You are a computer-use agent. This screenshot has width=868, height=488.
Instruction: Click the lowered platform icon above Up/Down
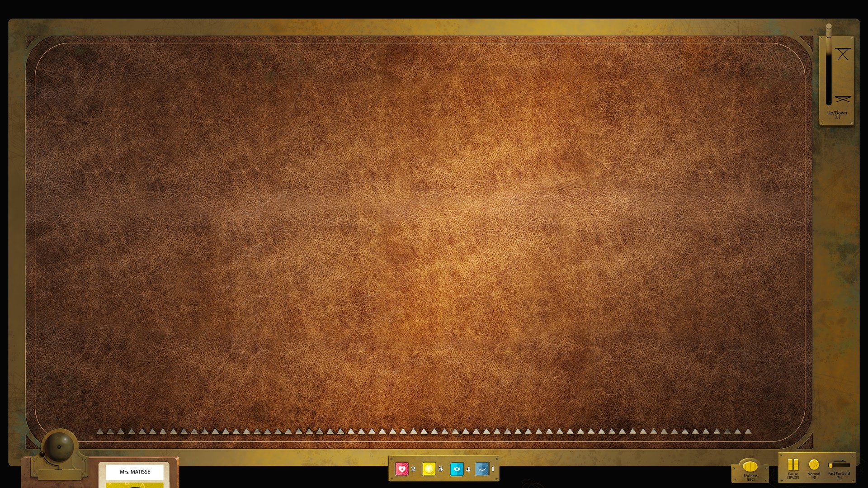tap(843, 99)
